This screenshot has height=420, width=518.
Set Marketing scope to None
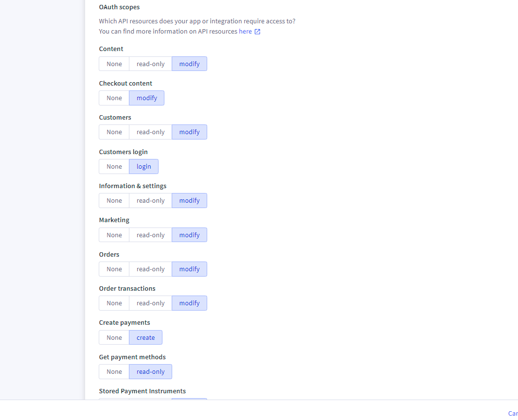tap(114, 235)
